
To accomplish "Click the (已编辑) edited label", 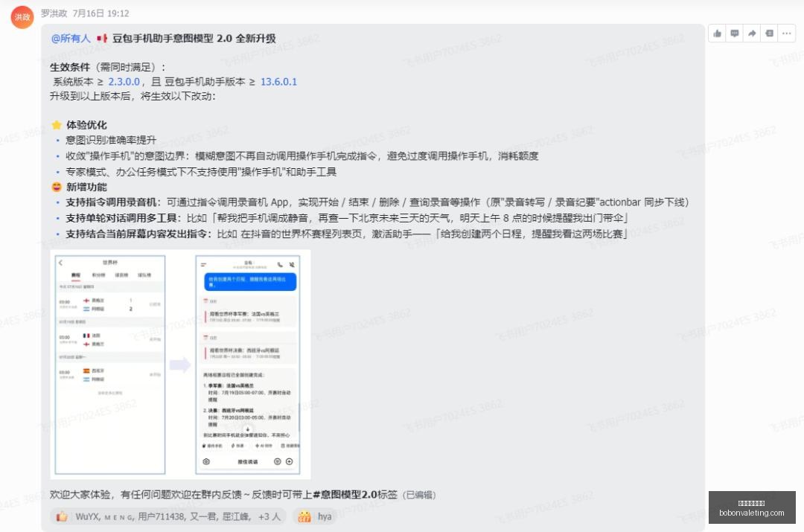I will (419, 495).
